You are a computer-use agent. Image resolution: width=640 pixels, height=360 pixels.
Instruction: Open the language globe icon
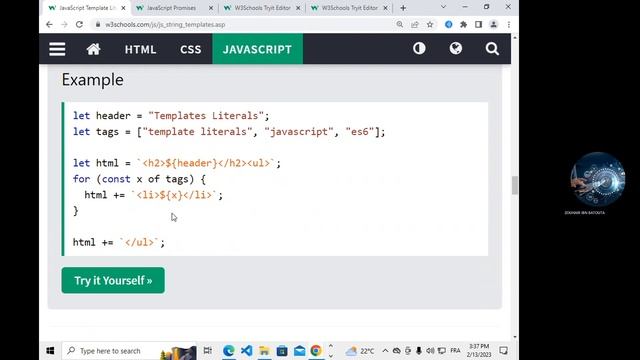pos(456,49)
